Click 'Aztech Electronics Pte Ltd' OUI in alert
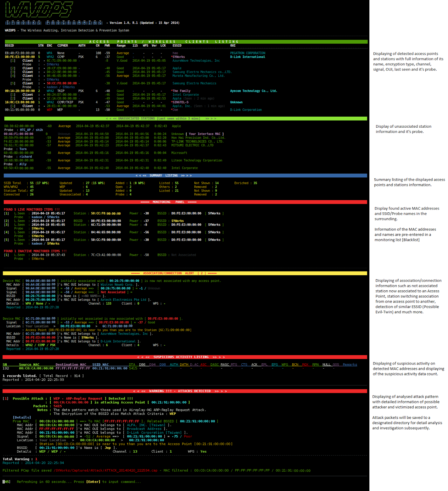The height and width of the screenshot is (491, 448). (x=123, y=300)
